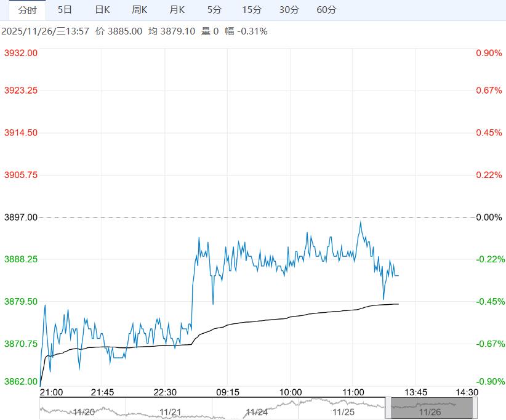Click the price peak near 11:00
Image resolution: width=506 pixels, height=420 pixels.
pyautogui.click(x=360, y=221)
